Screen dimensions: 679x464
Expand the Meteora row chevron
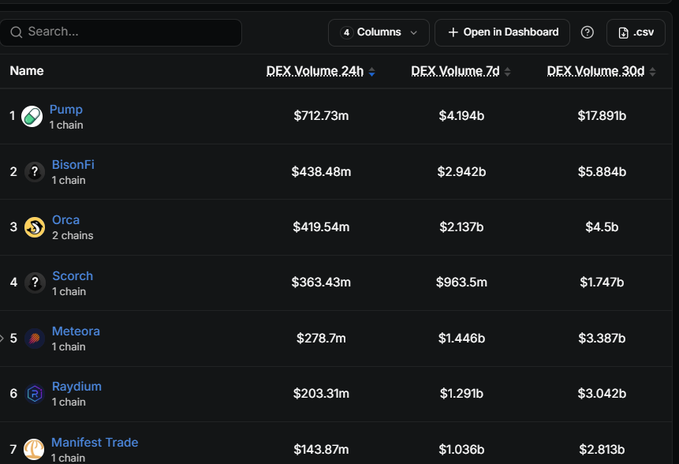(x=2, y=338)
